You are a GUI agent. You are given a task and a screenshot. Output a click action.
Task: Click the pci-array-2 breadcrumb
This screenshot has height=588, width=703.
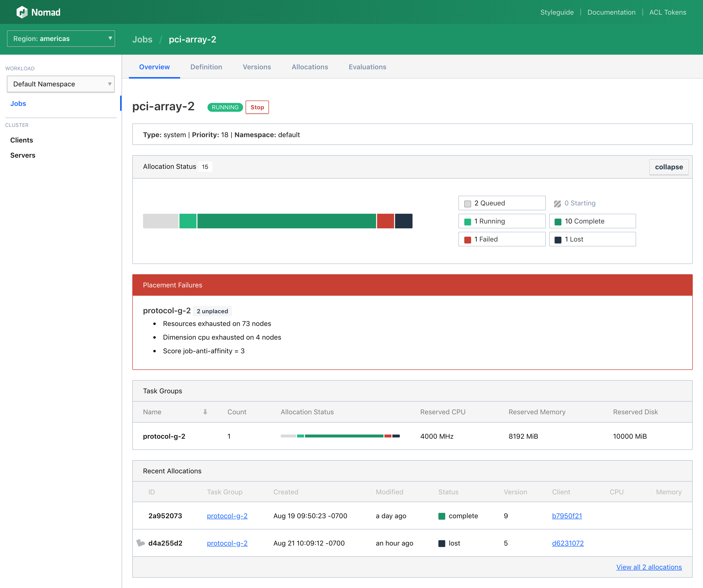(193, 40)
